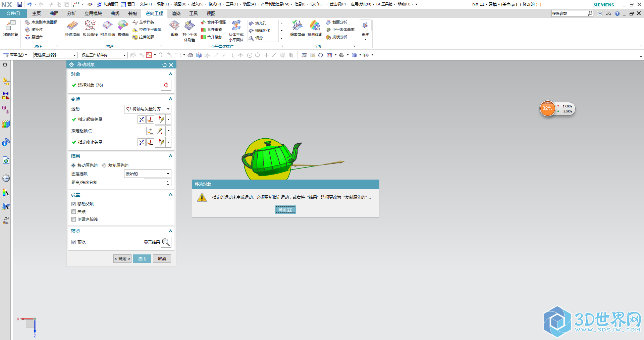This screenshot has height=340, width=644.
Task: Click the 切换窗口 button
Action: [x=108, y=4]
